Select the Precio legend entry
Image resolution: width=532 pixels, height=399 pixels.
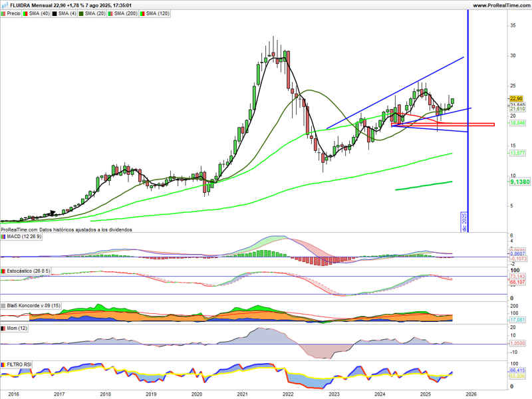point(11,13)
